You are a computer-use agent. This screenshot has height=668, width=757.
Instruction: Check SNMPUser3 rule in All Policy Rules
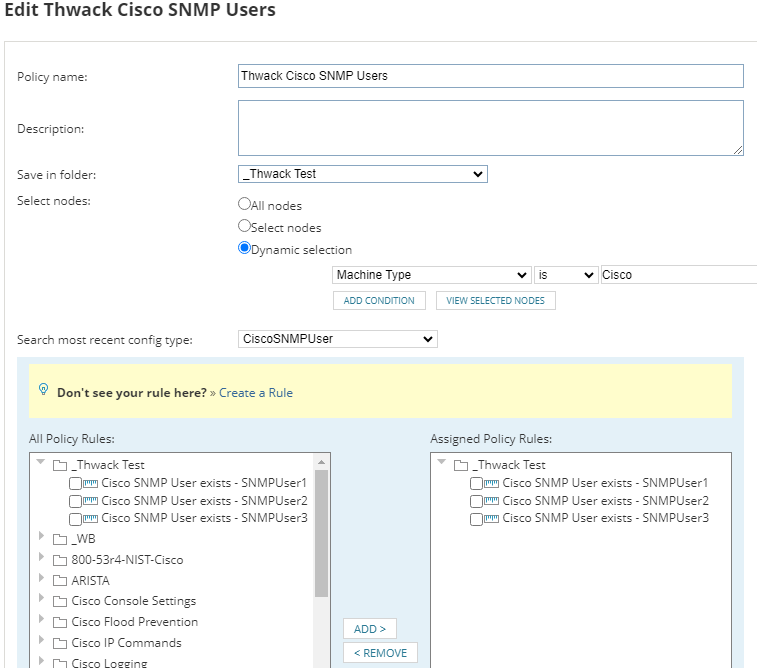[75, 519]
